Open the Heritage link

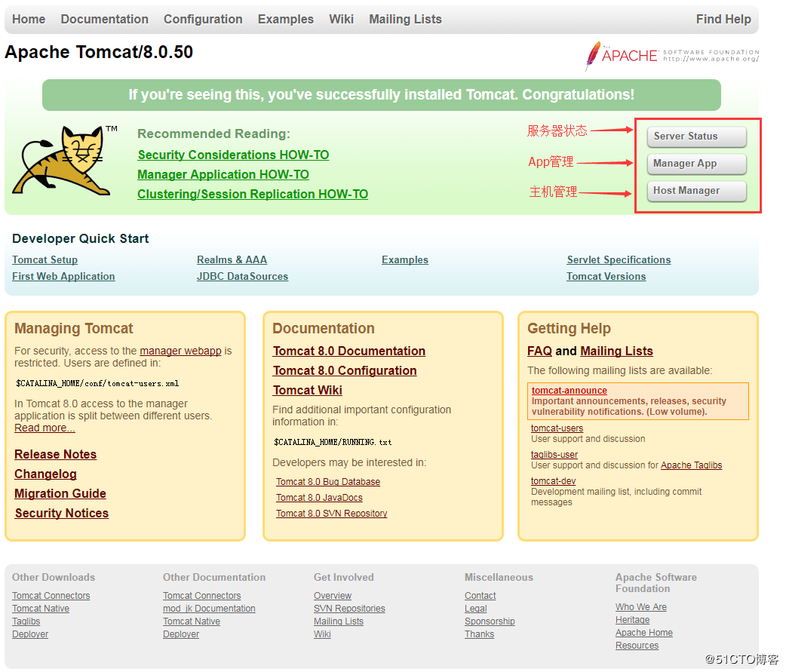(x=633, y=620)
